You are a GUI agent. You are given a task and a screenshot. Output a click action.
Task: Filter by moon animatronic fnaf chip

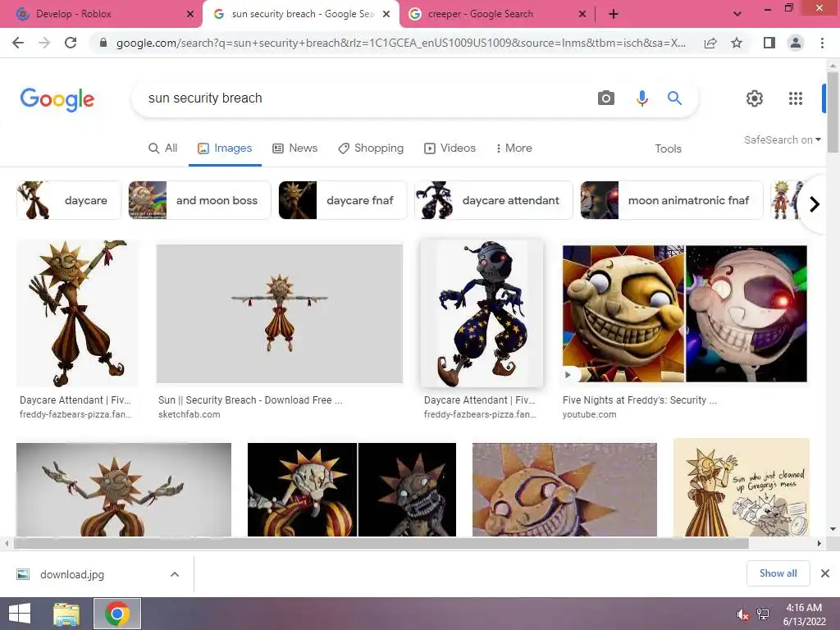pos(672,200)
